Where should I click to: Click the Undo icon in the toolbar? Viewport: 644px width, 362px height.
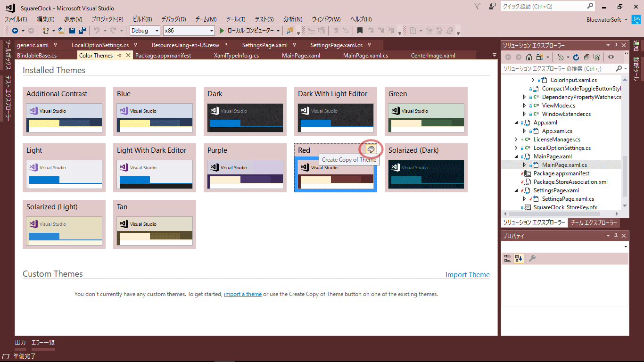click(98, 30)
